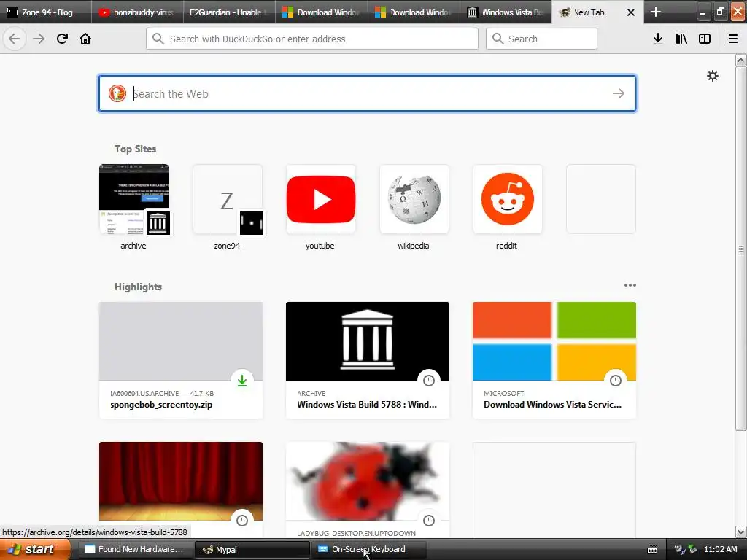Open Windows Vista Build 5788 highlight card
The image size is (747, 560).
click(x=368, y=360)
